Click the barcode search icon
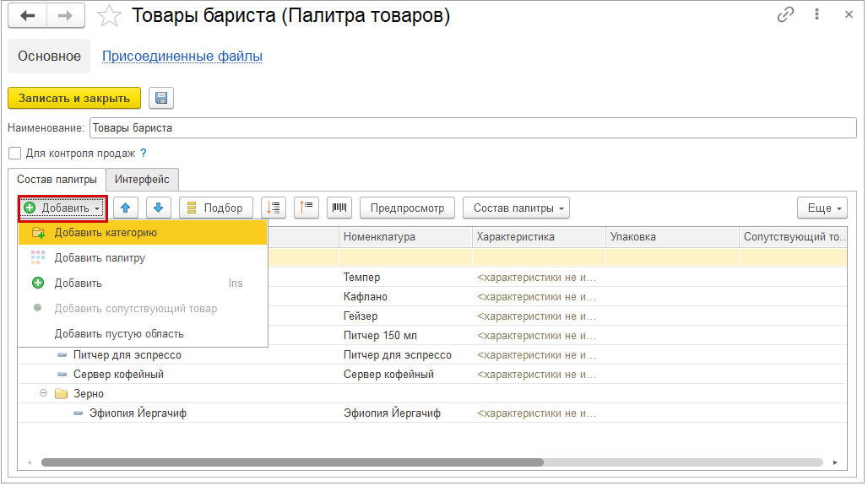Viewport: 868px width, 486px height. [x=340, y=208]
